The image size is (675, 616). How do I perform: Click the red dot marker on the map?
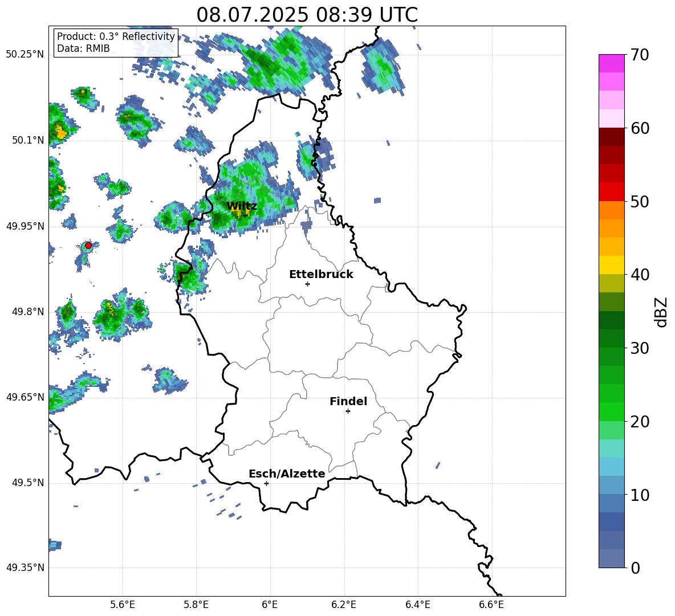tap(88, 246)
